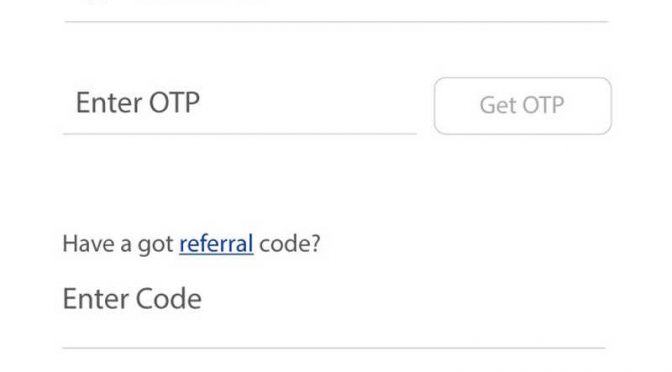The width and height of the screenshot is (672, 372).
Task: Focus the Enter OTP input field
Action: click(x=240, y=104)
